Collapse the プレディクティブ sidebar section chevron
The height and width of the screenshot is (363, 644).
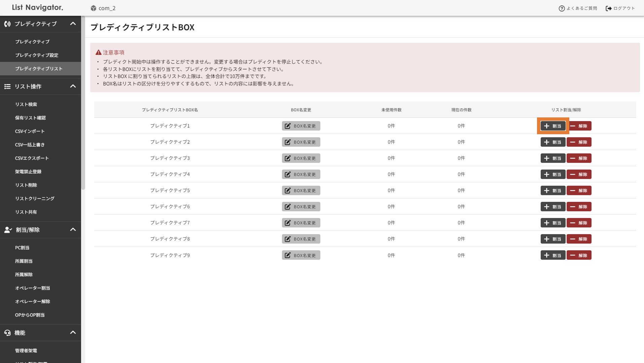pos(73,24)
